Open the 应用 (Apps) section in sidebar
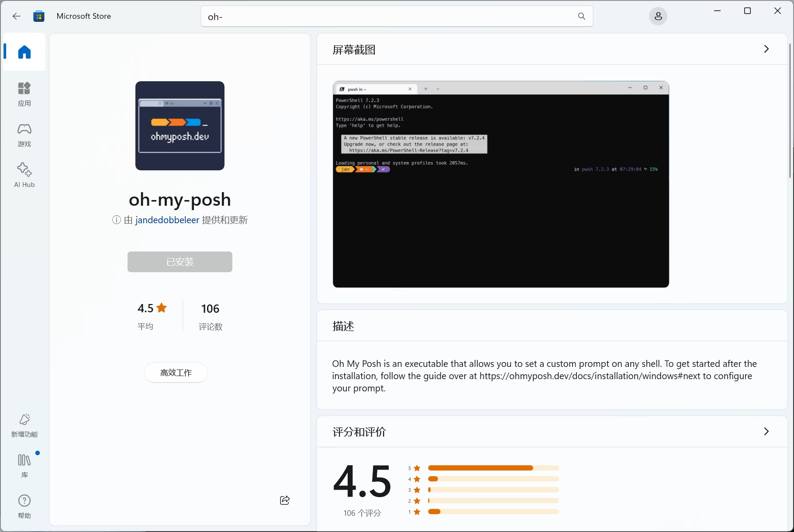Image resolution: width=794 pixels, height=532 pixels. [x=24, y=93]
